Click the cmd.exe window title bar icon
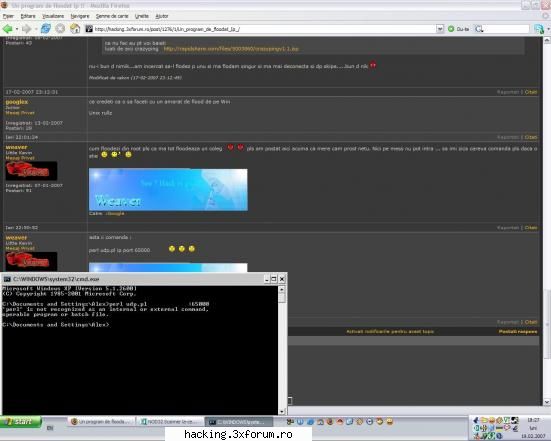 7,279
